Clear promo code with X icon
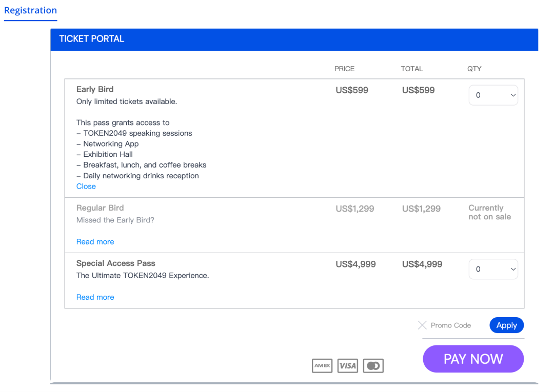 click(422, 325)
